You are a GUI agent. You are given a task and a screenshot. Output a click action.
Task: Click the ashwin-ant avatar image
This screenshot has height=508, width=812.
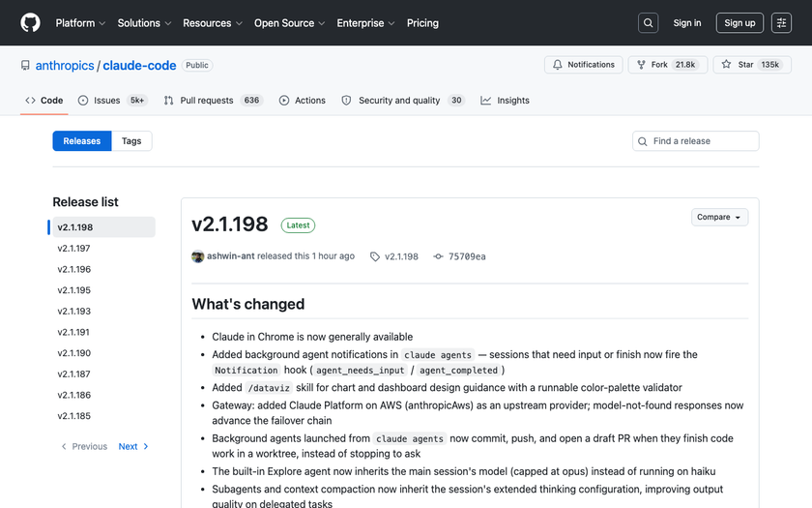[198, 256]
